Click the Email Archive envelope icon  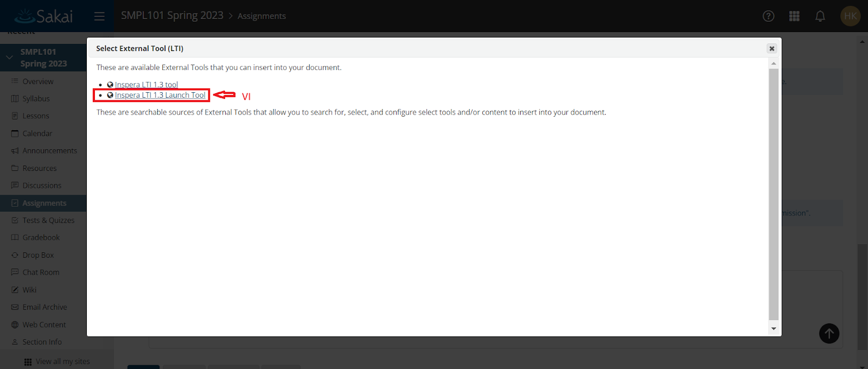(x=15, y=307)
